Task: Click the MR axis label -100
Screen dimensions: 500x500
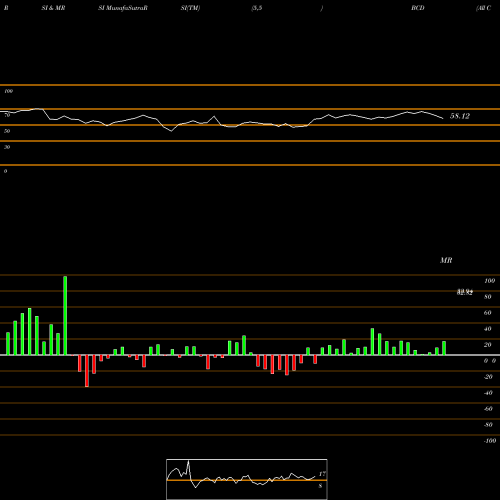Action: tap(490, 441)
